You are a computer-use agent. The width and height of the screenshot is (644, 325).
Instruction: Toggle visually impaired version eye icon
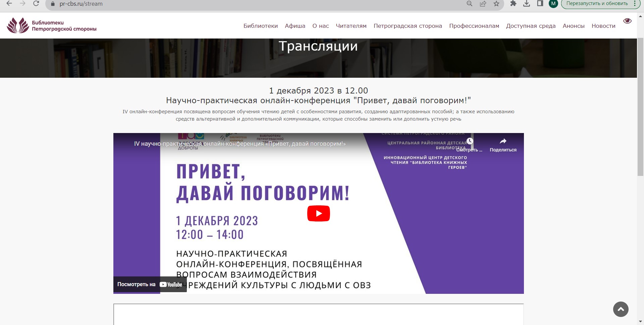click(x=627, y=21)
